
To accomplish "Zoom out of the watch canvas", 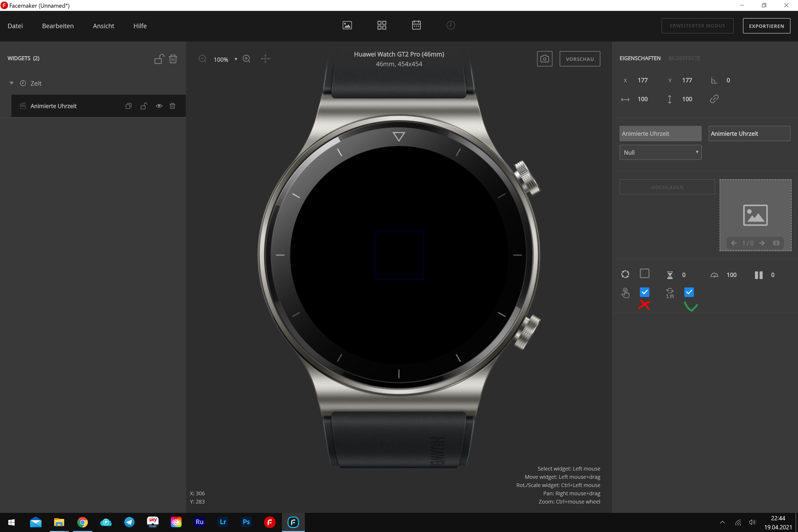I will [x=202, y=59].
